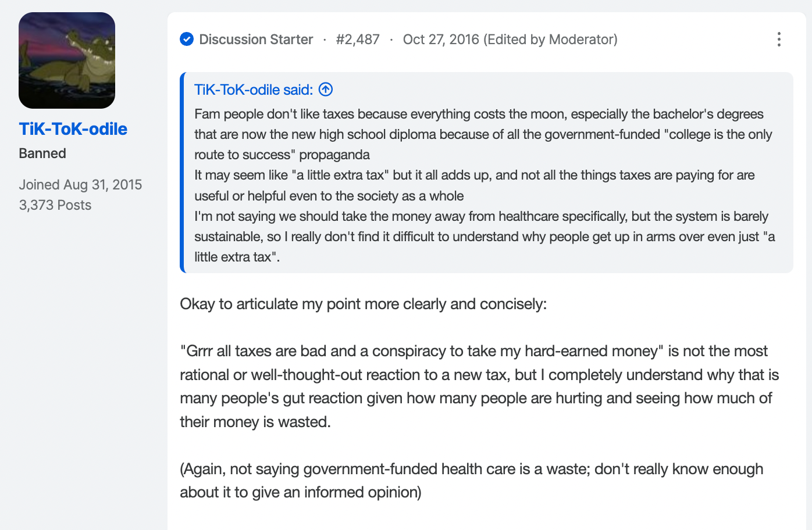Open the crocodile avatar image
Image resolution: width=812 pixels, height=530 pixels.
point(67,60)
